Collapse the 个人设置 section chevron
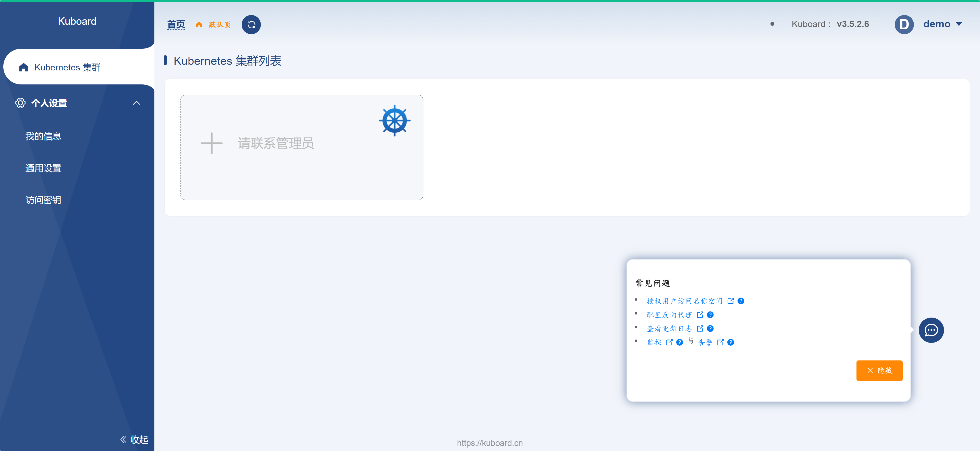This screenshot has width=980, height=451. tap(137, 103)
